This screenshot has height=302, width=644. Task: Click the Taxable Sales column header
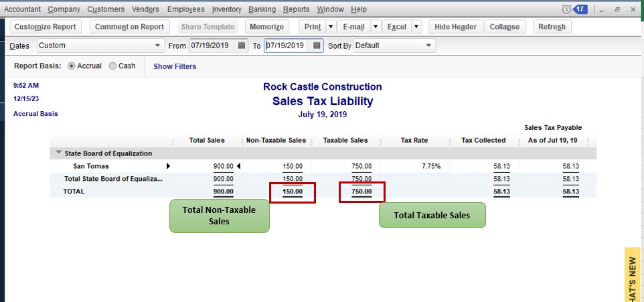tap(345, 141)
